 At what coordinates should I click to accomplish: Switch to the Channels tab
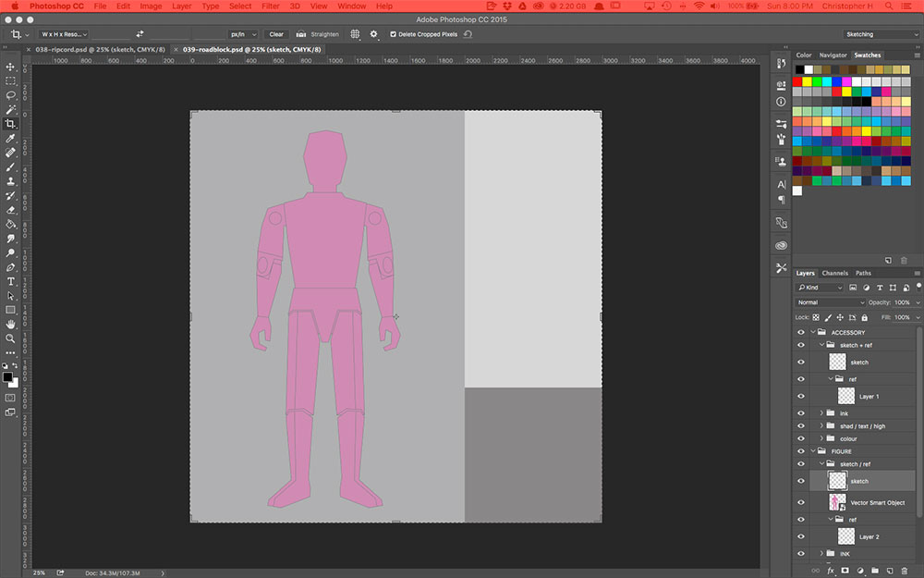pos(834,273)
